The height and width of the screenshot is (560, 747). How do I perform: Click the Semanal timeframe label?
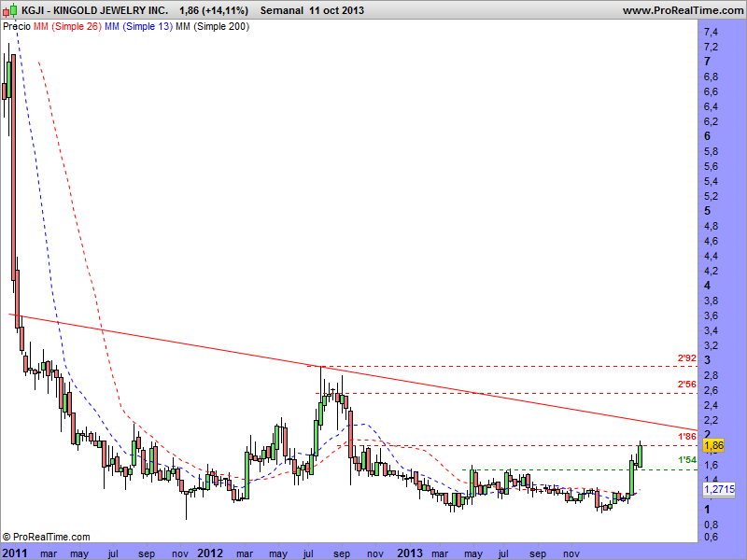[x=282, y=10]
